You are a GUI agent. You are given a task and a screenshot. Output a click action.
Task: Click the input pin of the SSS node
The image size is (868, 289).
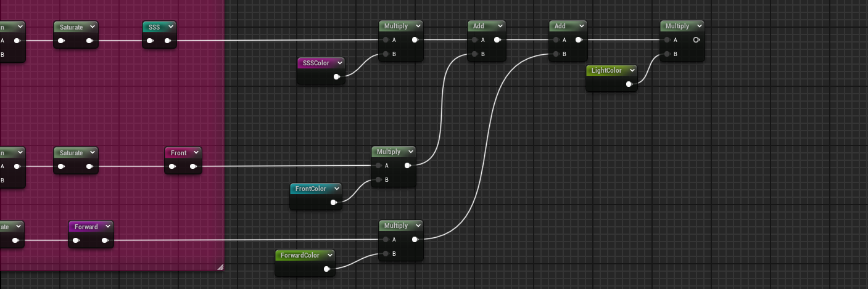click(151, 41)
